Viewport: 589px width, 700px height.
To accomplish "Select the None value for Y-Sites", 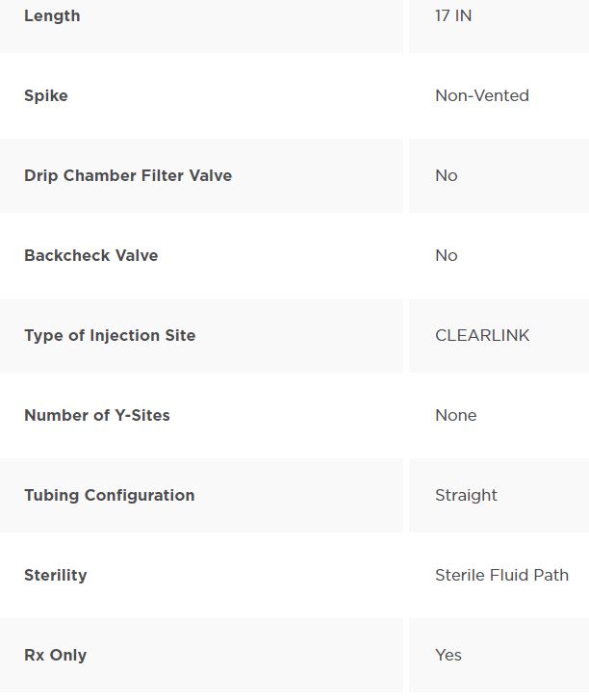I will (x=456, y=415).
